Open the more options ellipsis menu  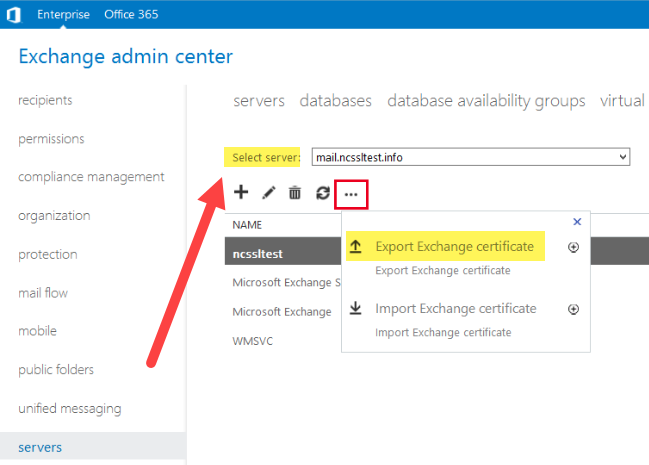pos(351,194)
